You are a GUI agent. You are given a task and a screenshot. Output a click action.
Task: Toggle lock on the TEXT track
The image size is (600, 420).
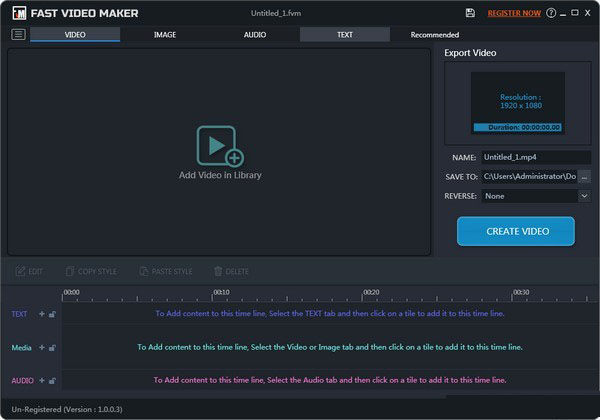click(x=52, y=314)
